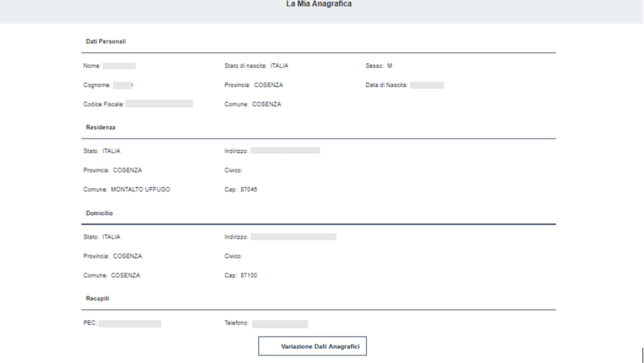
Task: Click the Domicilio section header
Action: pos(99,213)
